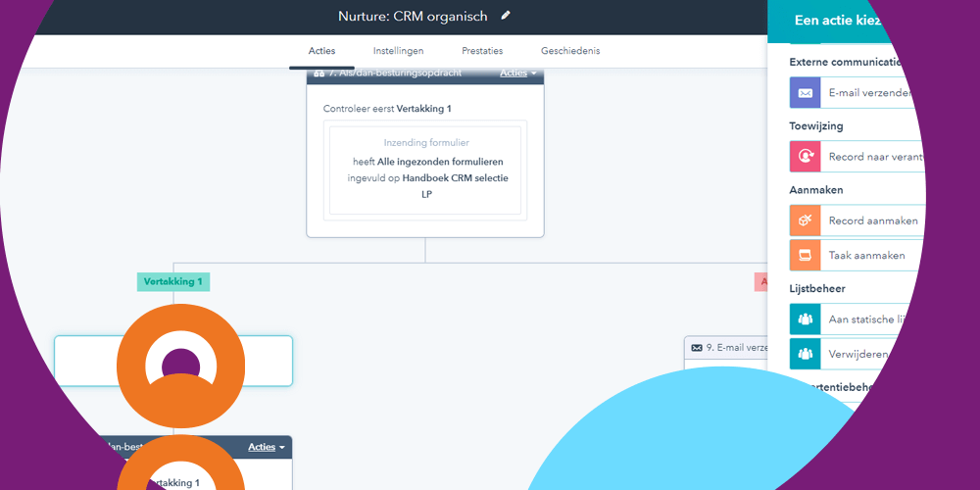Click the Inzending formulier condition box
The width and height of the screenshot is (980, 490).
pyautogui.click(x=425, y=170)
